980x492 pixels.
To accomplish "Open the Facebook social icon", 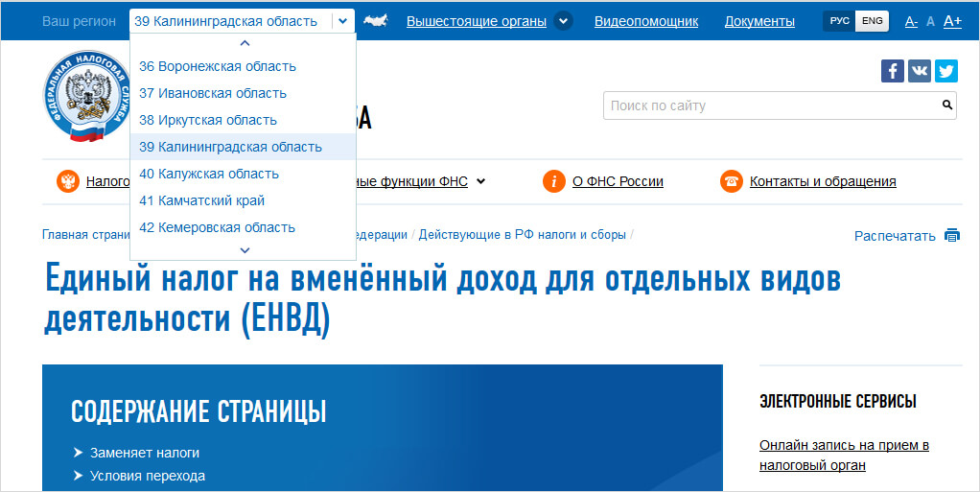I will pos(893,71).
